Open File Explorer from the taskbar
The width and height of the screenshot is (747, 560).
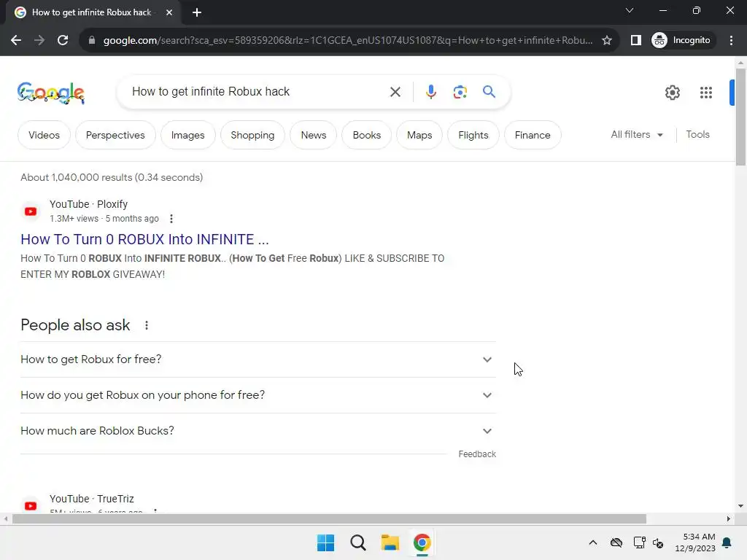pyautogui.click(x=390, y=542)
